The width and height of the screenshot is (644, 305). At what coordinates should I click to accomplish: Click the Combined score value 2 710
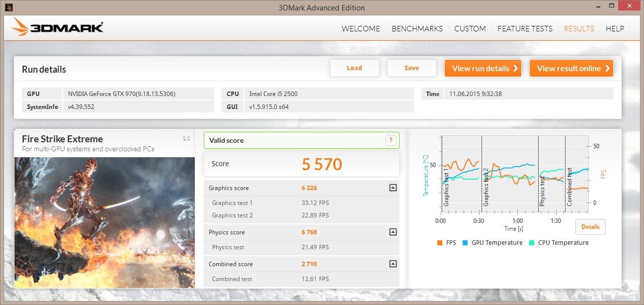tap(309, 264)
